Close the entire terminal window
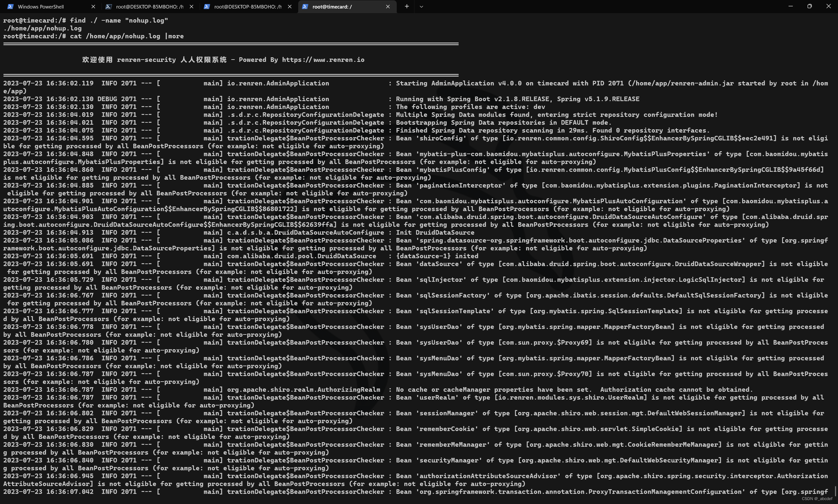838x504 pixels. click(x=829, y=6)
